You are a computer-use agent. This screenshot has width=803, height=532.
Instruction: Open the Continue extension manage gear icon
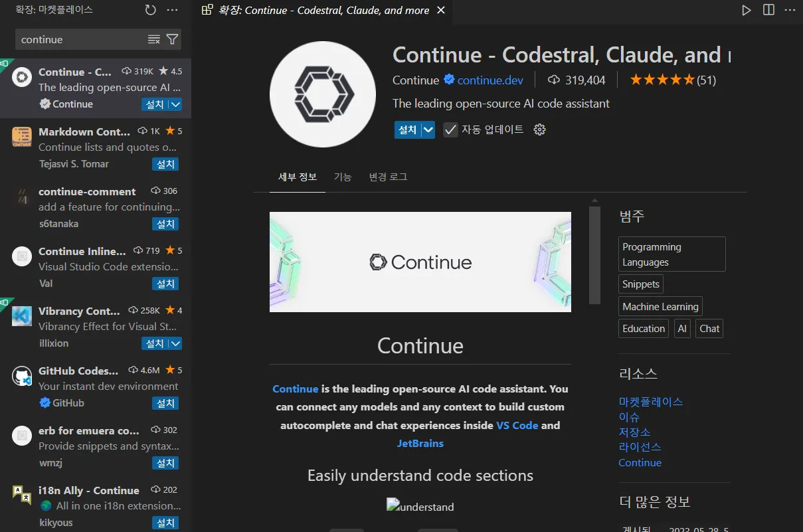540,130
